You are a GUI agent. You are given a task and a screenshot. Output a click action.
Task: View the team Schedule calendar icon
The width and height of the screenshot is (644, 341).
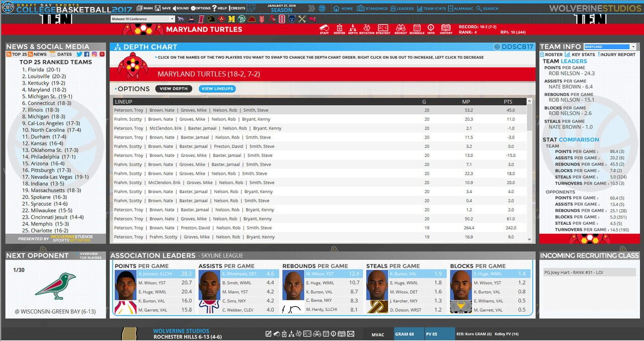tap(417, 29)
